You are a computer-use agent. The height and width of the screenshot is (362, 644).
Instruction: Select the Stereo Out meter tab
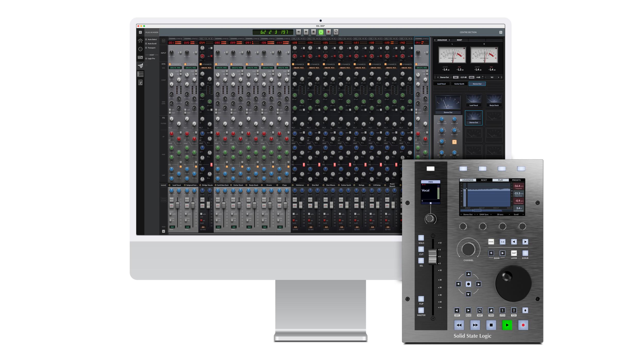click(477, 84)
